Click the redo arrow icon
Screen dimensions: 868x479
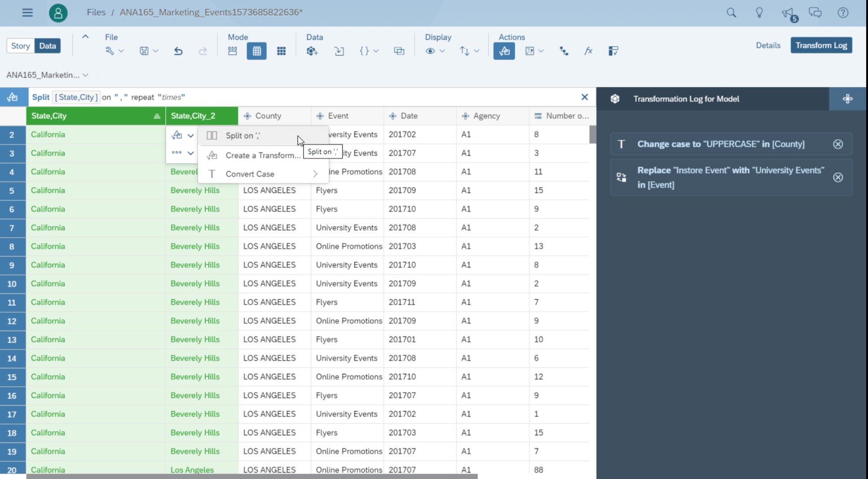pyautogui.click(x=203, y=51)
